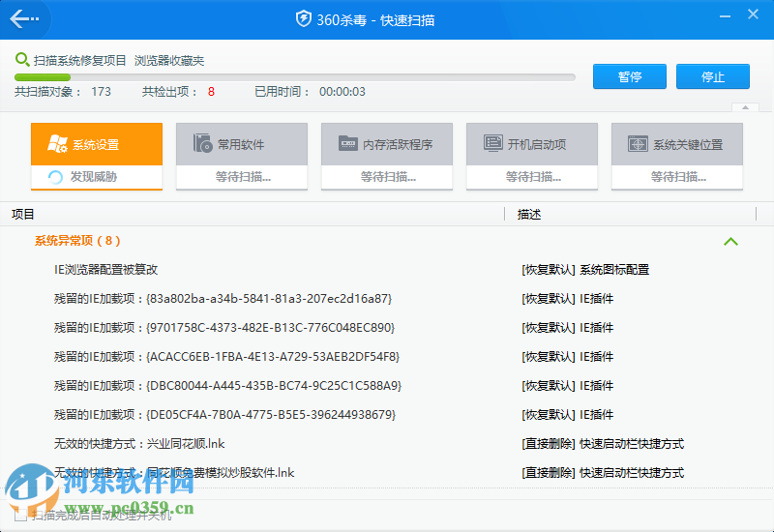Minimize the 360杀毒 window

click(725, 16)
